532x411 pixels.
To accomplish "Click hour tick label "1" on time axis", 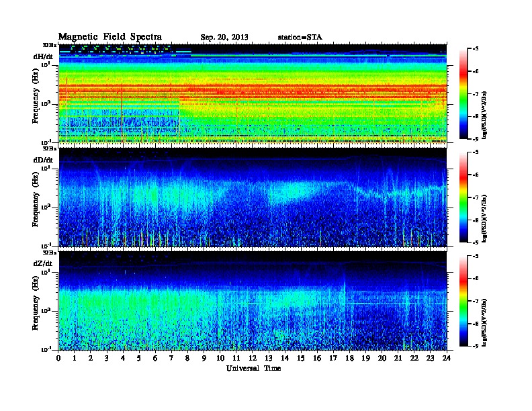I will coord(75,358).
